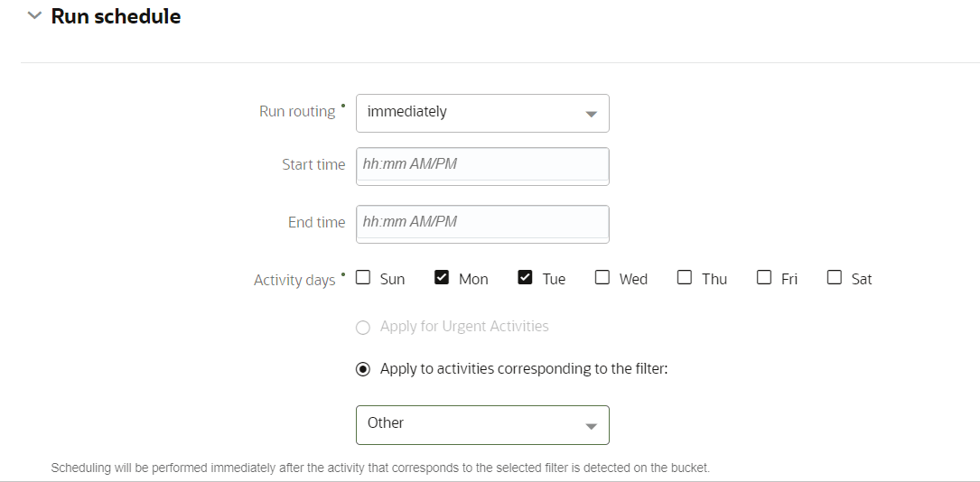Click the Run routing label
Viewport: 980px width, 482px height.
(x=297, y=112)
